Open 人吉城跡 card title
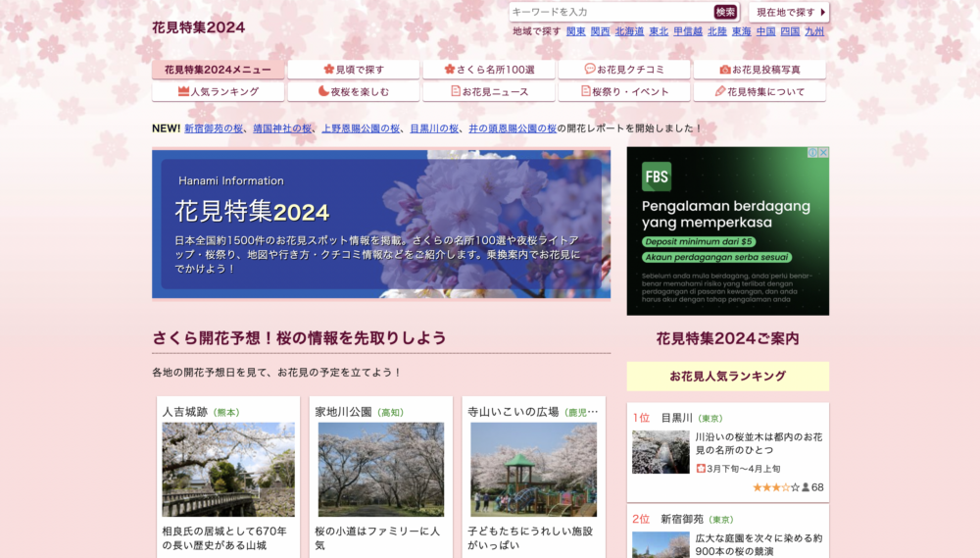 coord(184,412)
